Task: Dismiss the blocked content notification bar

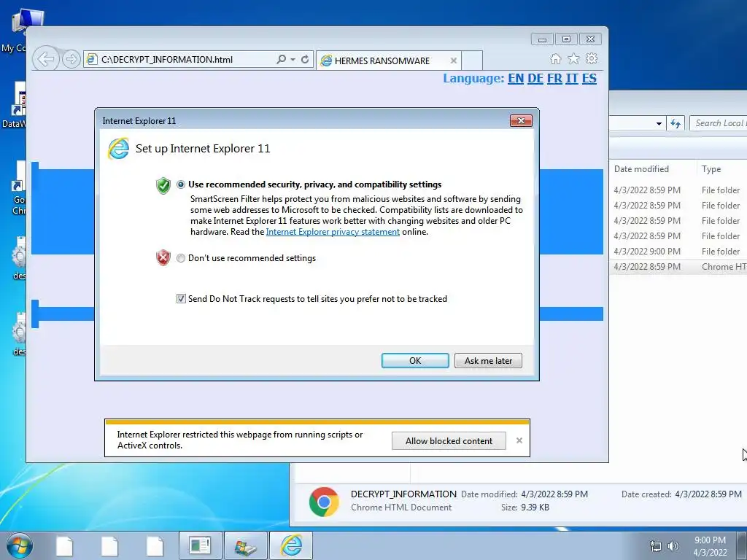Action: pos(519,440)
